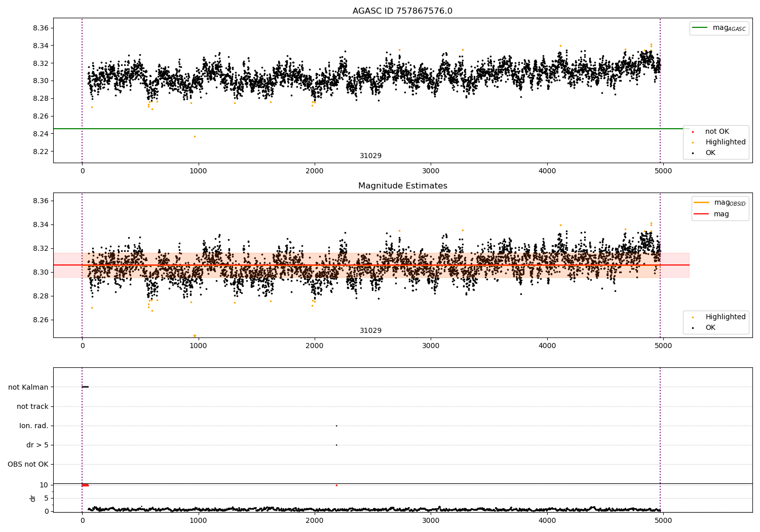Click the orange mag OBSID legend line sample
The height and width of the screenshot is (532, 760).
tap(702, 203)
